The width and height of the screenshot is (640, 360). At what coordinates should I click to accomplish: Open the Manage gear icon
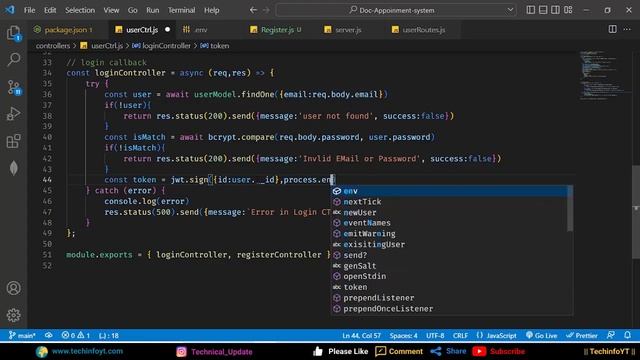13,315
